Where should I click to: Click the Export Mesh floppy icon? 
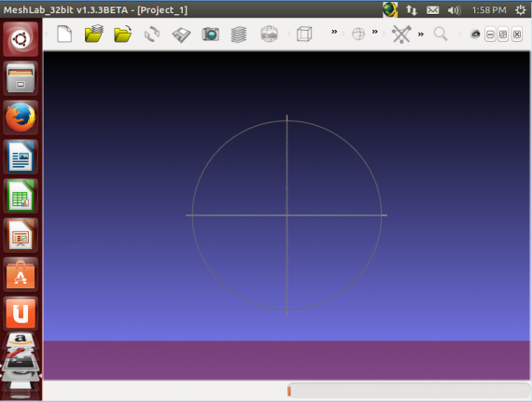[181, 35]
